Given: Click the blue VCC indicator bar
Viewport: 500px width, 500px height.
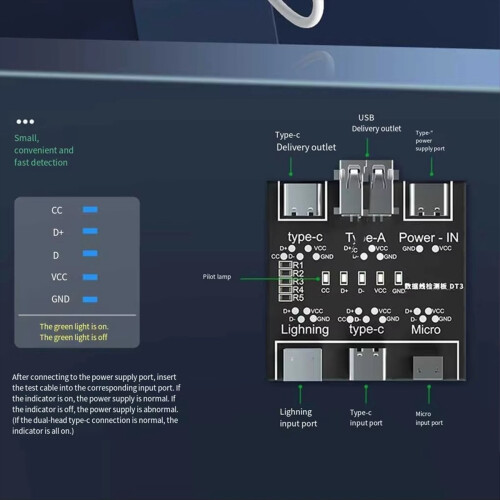Looking at the screenshot, I should (90, 277).
